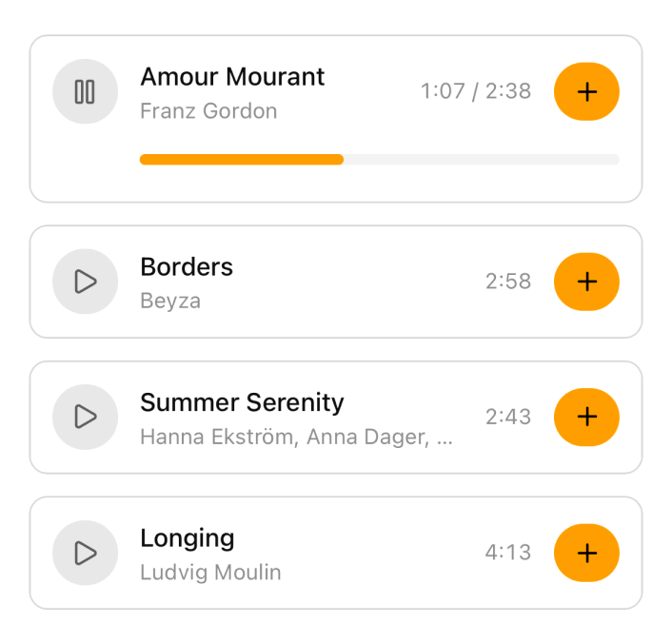This screenshot has height=643, width=672.
Task: Add Borders with plus button
Action: coord(586,282)
